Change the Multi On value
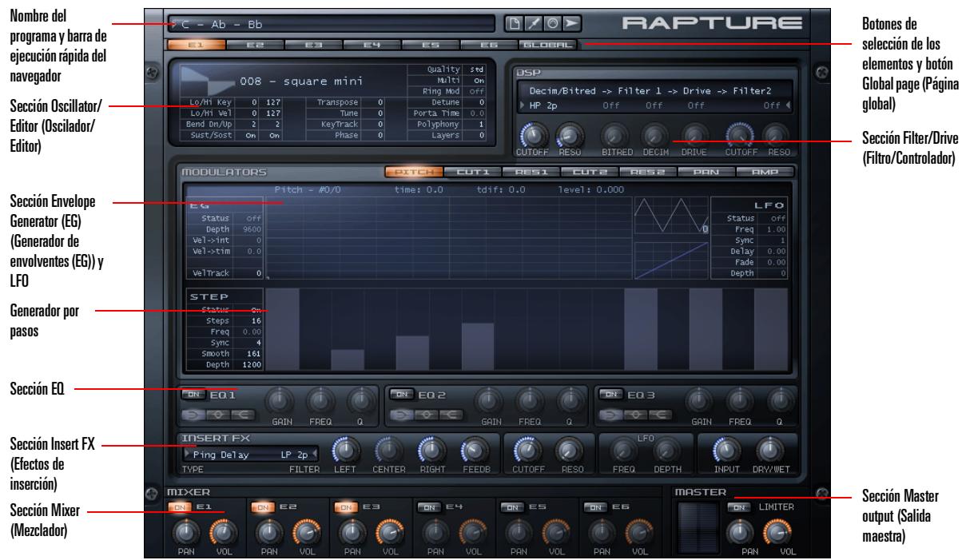962x560 pixels. pyautogui.click(x=477, y=80)
